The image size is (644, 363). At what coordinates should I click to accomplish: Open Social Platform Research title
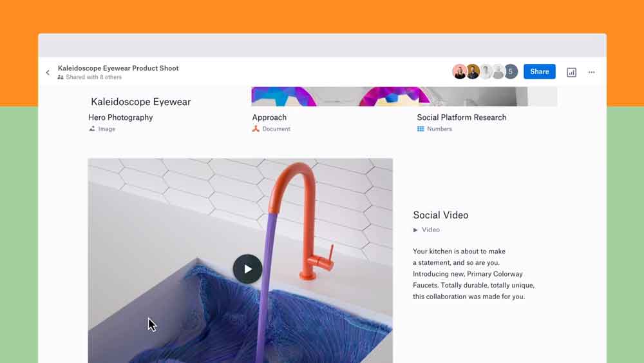tap(461, 117)
